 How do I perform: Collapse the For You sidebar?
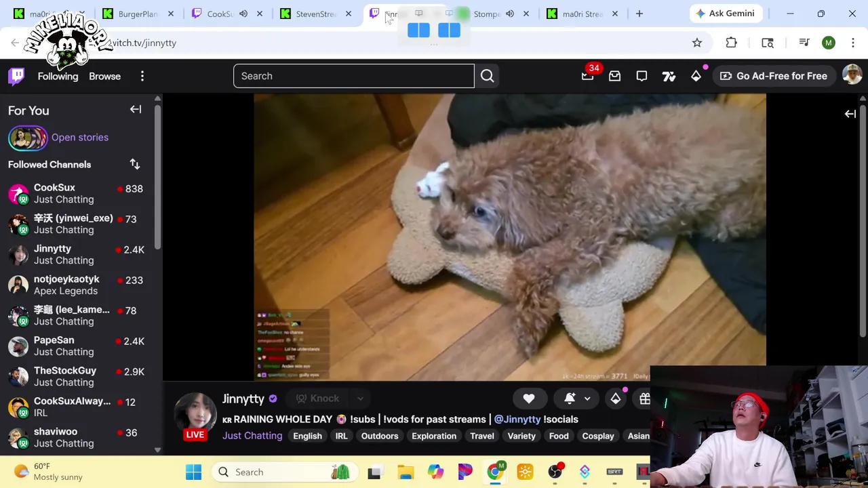click(136, 109)
